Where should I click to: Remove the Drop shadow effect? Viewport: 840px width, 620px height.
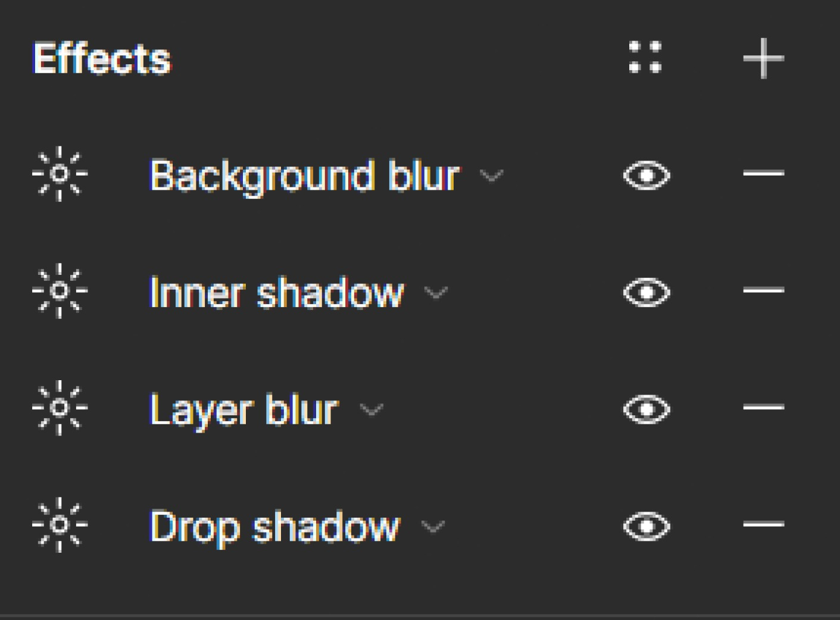(763, 525)
